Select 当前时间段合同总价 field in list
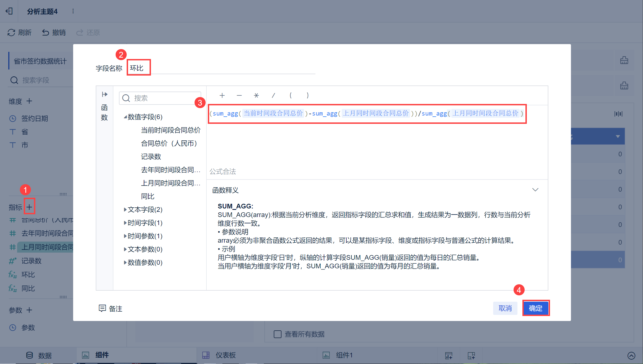Image resolution: width=643 pixels, height=364 pixels. (171, 130)
